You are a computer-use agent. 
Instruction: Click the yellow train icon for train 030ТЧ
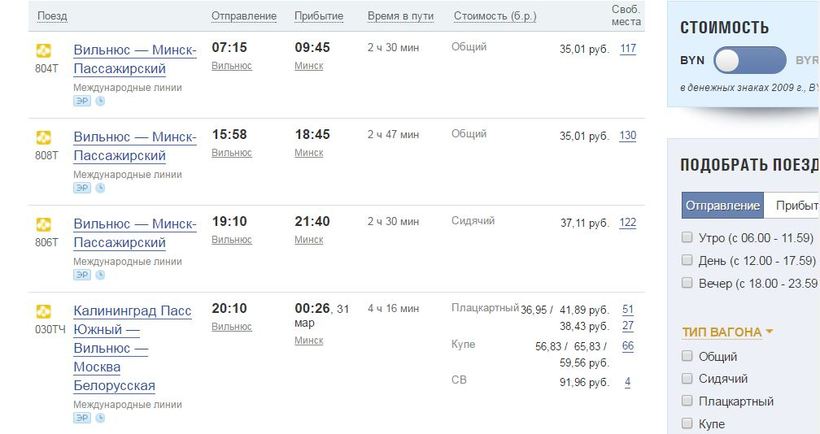click(43, 312)
